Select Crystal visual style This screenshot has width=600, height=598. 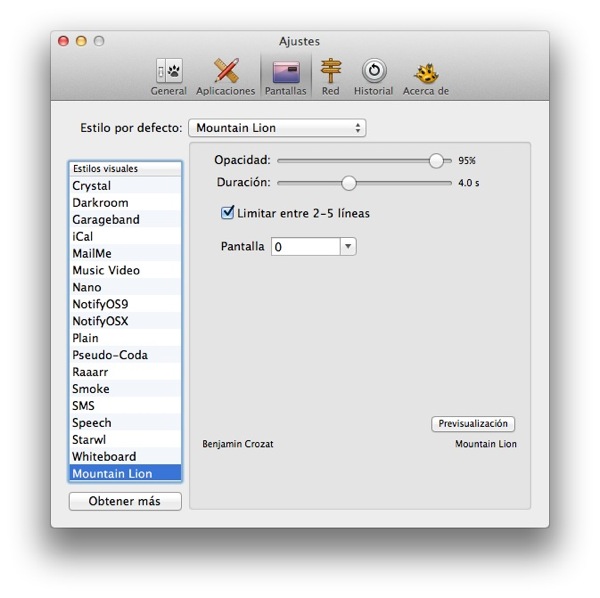(x=125, y=186)
